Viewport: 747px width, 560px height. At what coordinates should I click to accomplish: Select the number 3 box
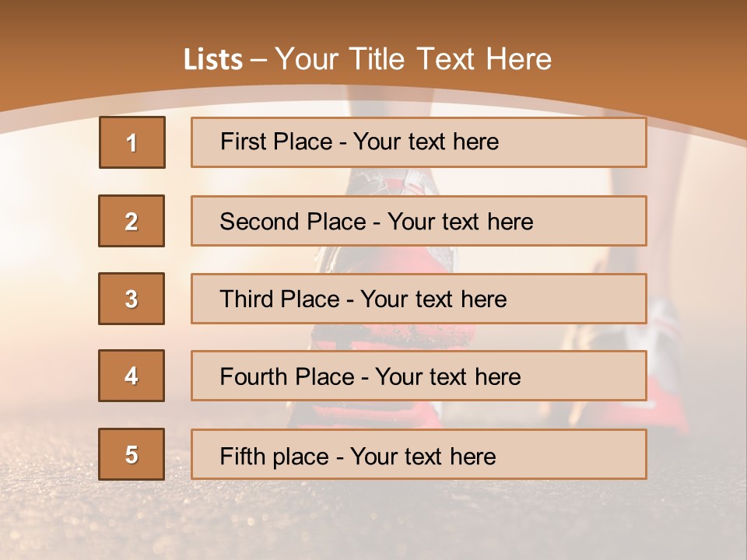132,299
